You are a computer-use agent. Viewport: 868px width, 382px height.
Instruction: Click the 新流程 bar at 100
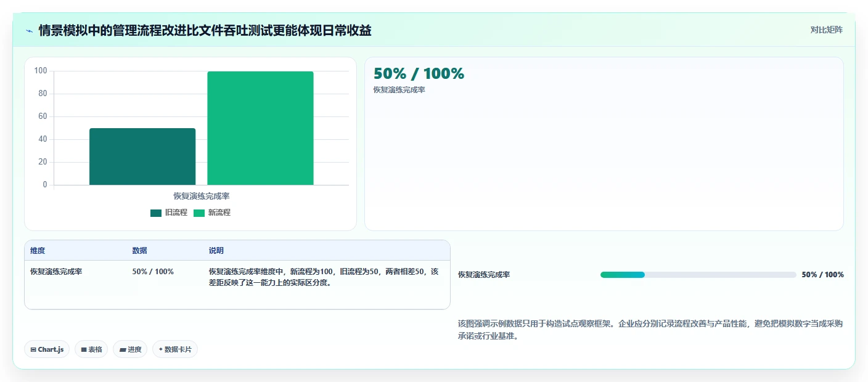pyautogui.click(x=260, y=128)
